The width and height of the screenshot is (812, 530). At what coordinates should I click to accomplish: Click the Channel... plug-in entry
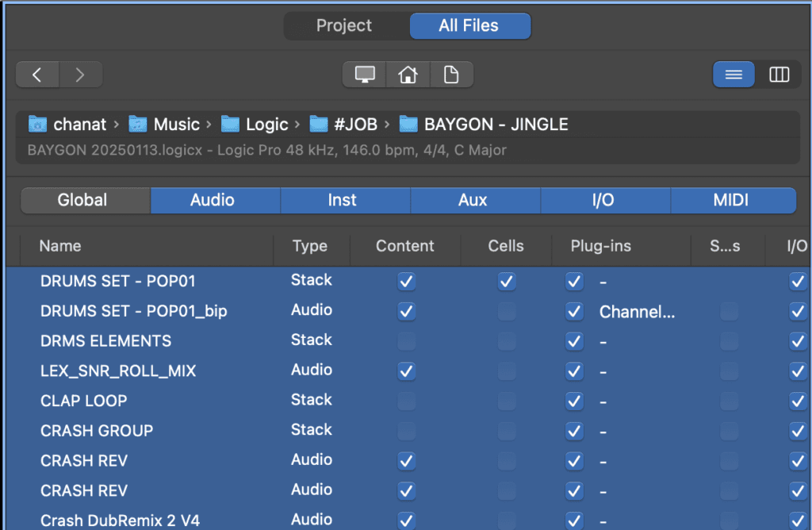(637, 312)
